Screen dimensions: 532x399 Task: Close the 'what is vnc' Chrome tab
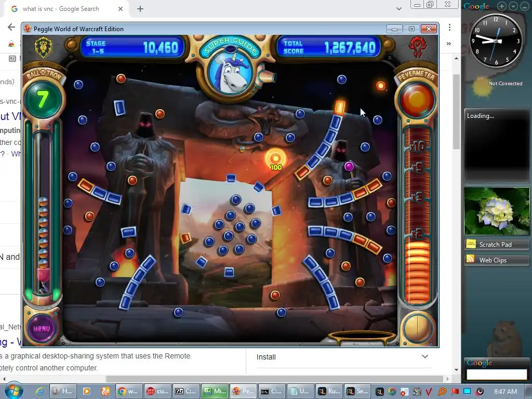pos(121,9)
